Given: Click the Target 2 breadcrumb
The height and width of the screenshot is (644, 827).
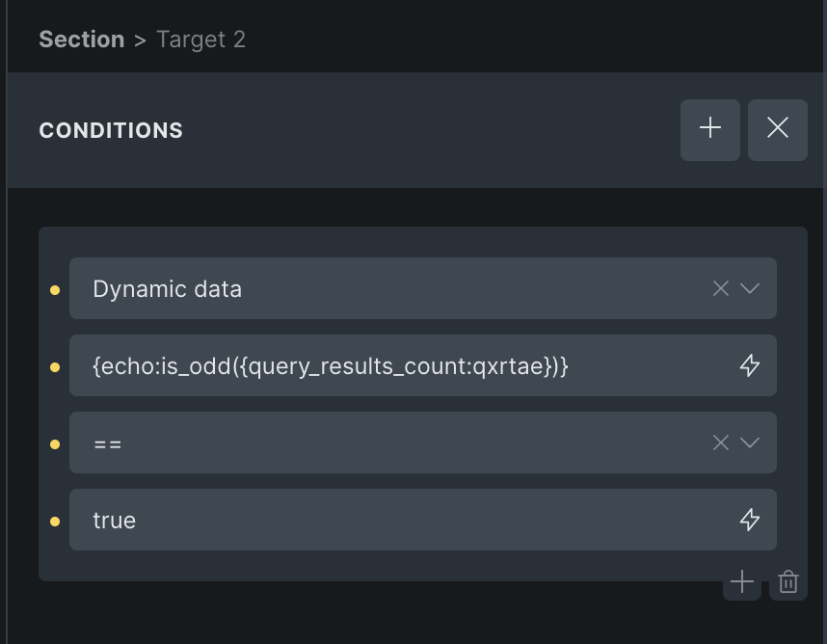Looking at the screenshot, I should pos(200,40).
